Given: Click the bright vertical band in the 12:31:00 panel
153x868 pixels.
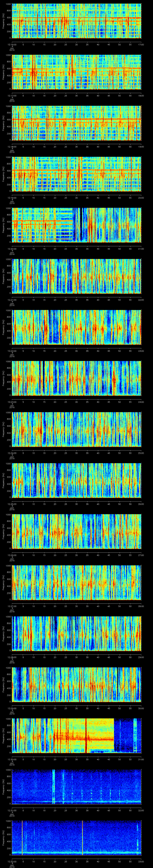Looking at the screenshot, I should [53, 787].
